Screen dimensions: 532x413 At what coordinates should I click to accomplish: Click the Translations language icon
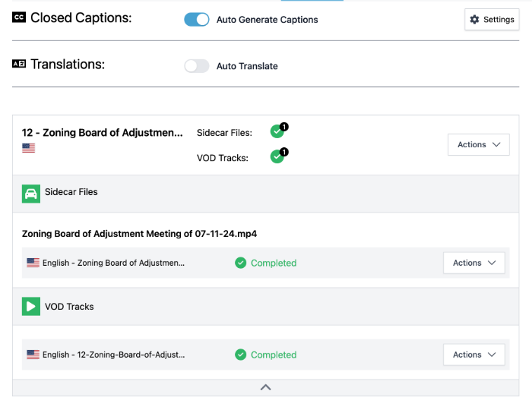pos(19,65)
